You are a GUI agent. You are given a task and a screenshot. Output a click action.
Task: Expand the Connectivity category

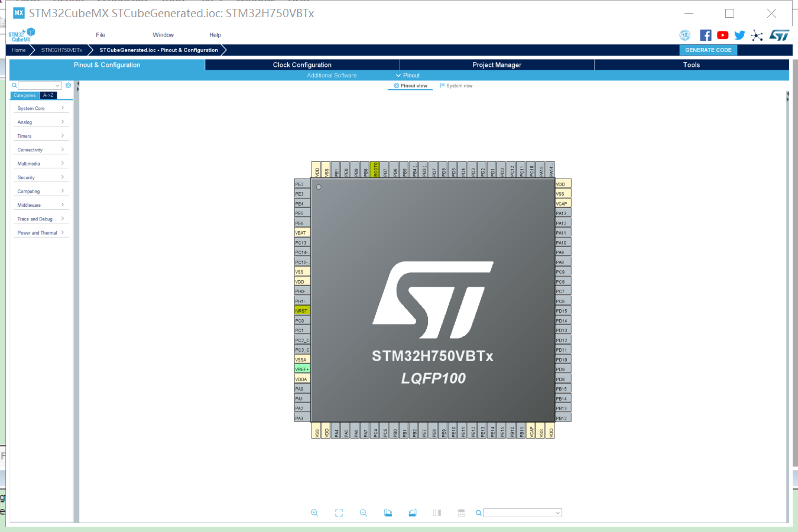40,149
